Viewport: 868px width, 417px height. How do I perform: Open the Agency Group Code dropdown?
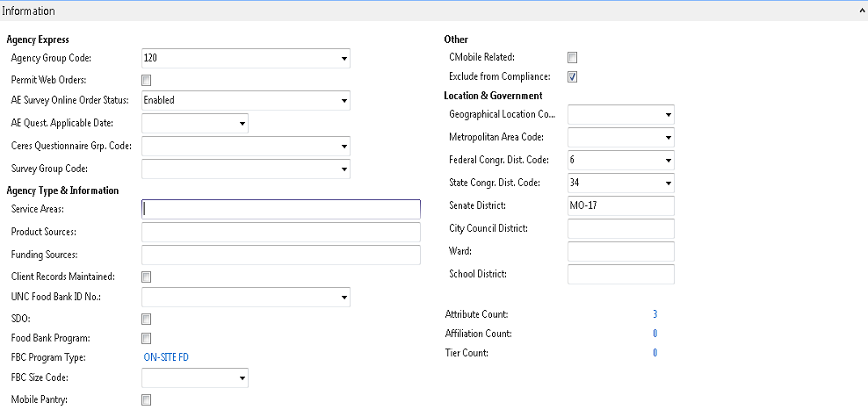tap(344, 59)
